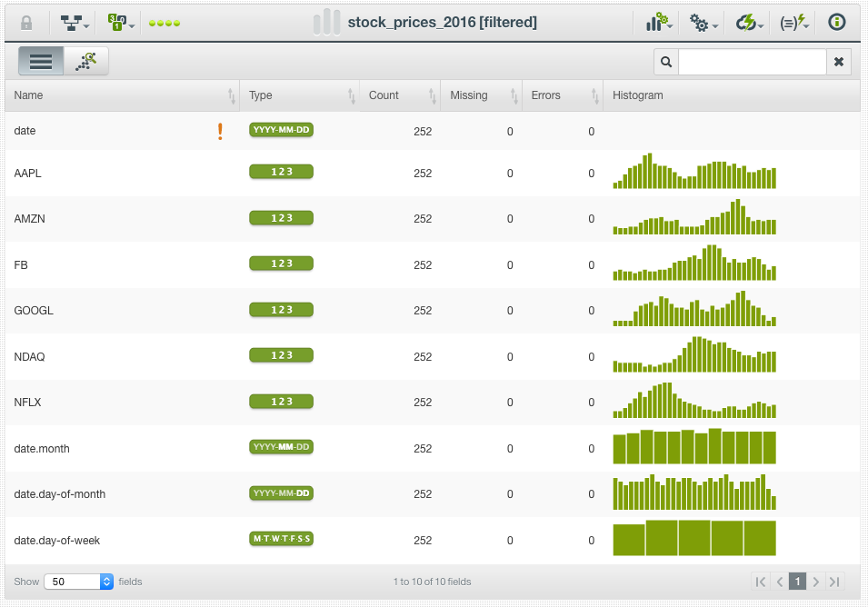Open the Show 50 fields dropdown
This screenshot has height=607, width=868.
78,582
